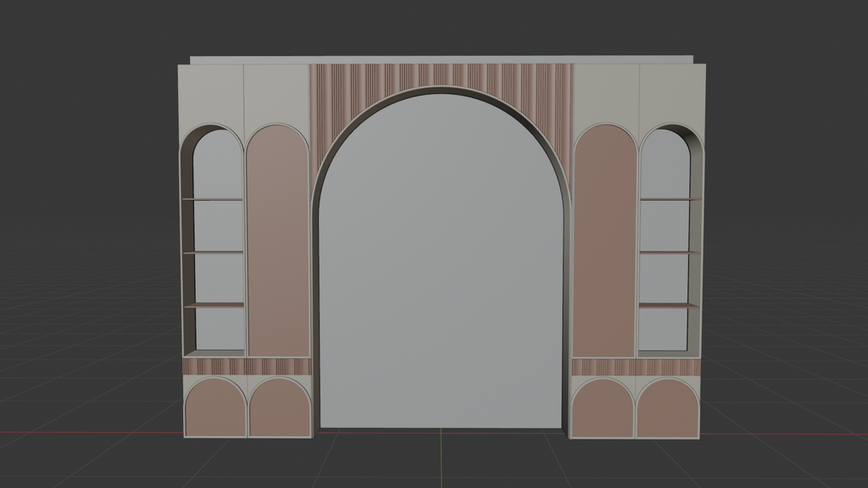This screenshot has height=488, width=868.
Task: Select the right fluted strip above lower cabinets
Action: (636, 368)
